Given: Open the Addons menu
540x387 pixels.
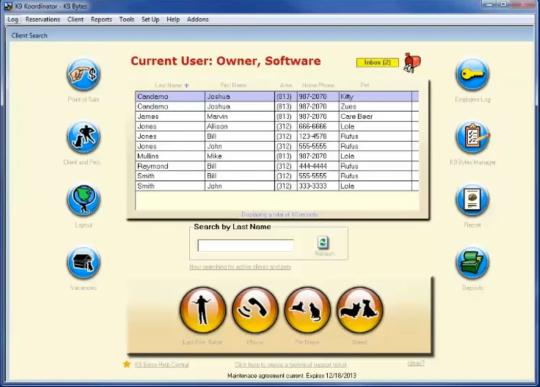Looking at the screenshot, I should point(198,19).
